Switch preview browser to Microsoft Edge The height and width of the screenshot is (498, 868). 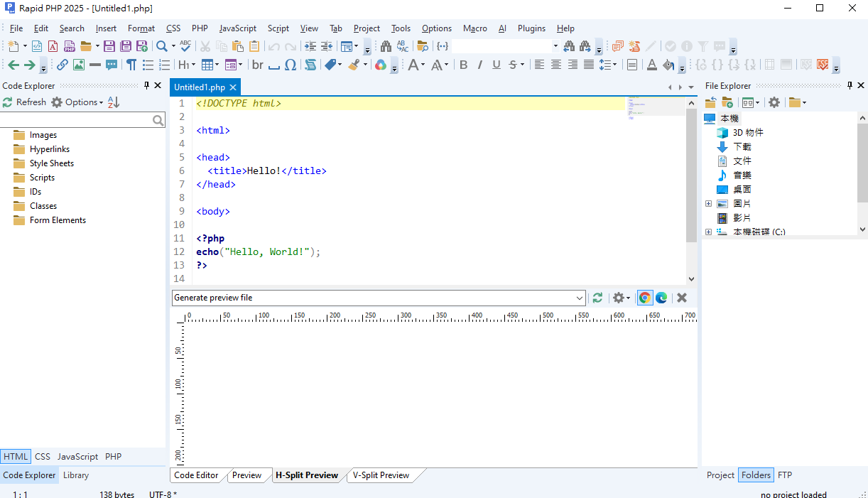click(x=661, y=298)
